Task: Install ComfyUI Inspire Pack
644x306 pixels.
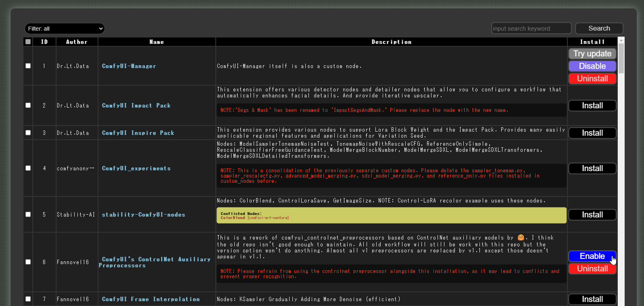Action: point(592,133)
